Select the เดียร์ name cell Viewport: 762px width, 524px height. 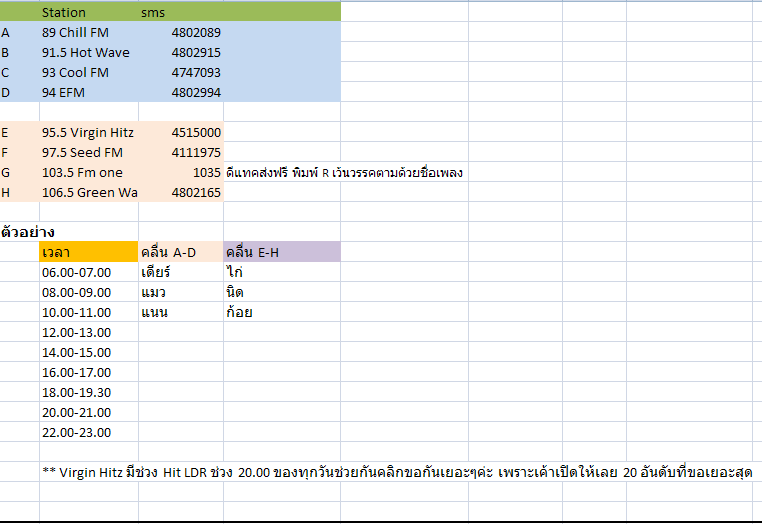181,272
